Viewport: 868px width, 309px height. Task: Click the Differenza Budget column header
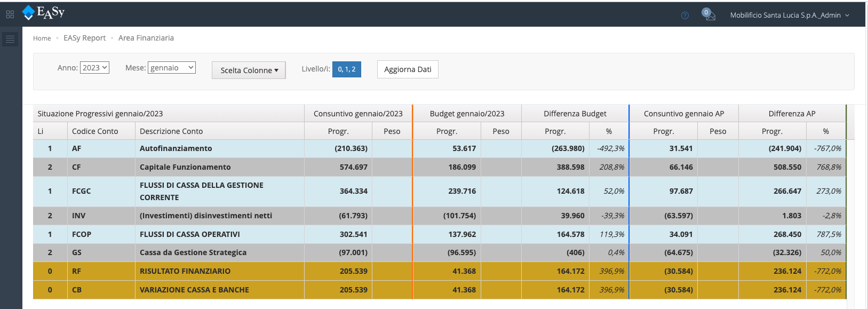click(575, 114)
